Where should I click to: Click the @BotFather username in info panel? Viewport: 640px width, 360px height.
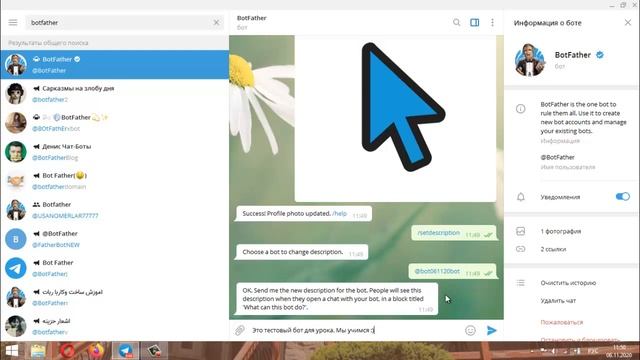[558, 157]
